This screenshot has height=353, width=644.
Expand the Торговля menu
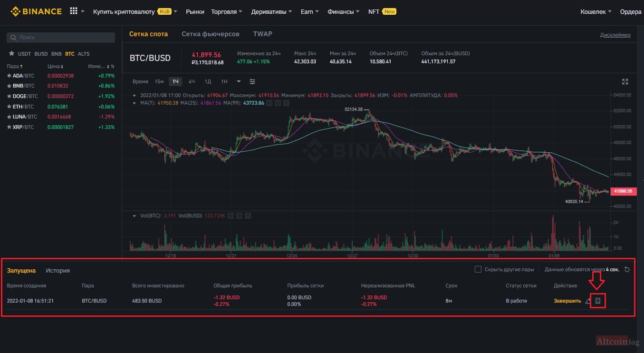click(x=227, y=11)
